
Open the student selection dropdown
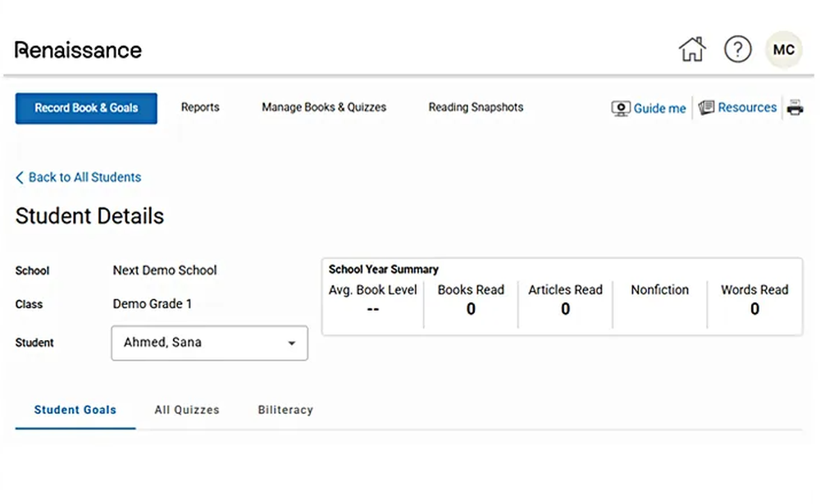[x=209, y=343]
